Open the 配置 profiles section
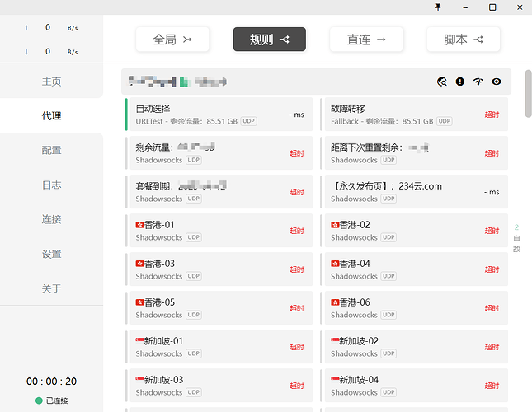This screenshot has width=532, height=412. pos(52,150)
